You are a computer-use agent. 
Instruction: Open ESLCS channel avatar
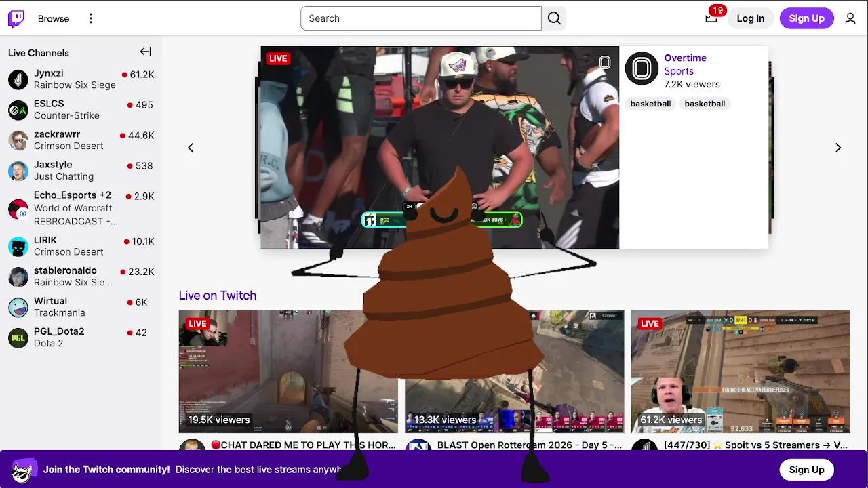point(18,110)
